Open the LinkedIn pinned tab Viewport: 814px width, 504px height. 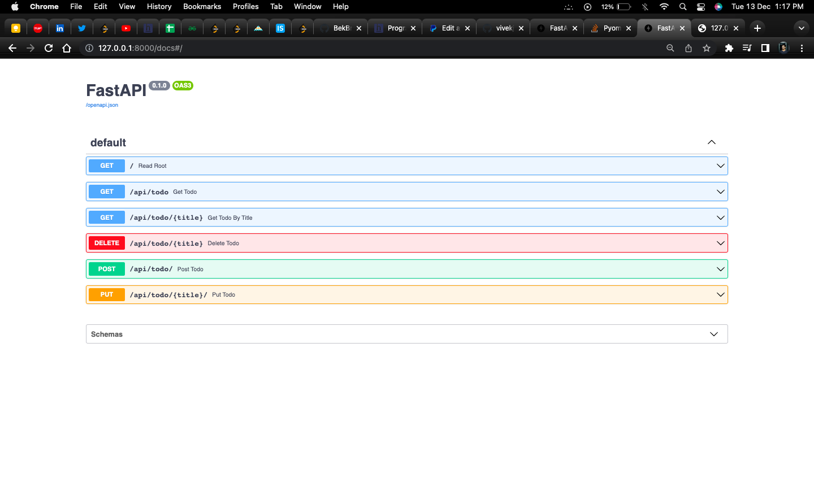pyautogui.click(x=60, y=28)
